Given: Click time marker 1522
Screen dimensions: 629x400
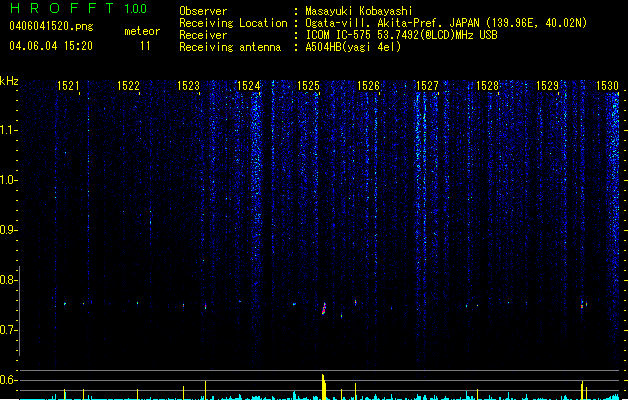Looking at the screenshot, I should [128, 86].
